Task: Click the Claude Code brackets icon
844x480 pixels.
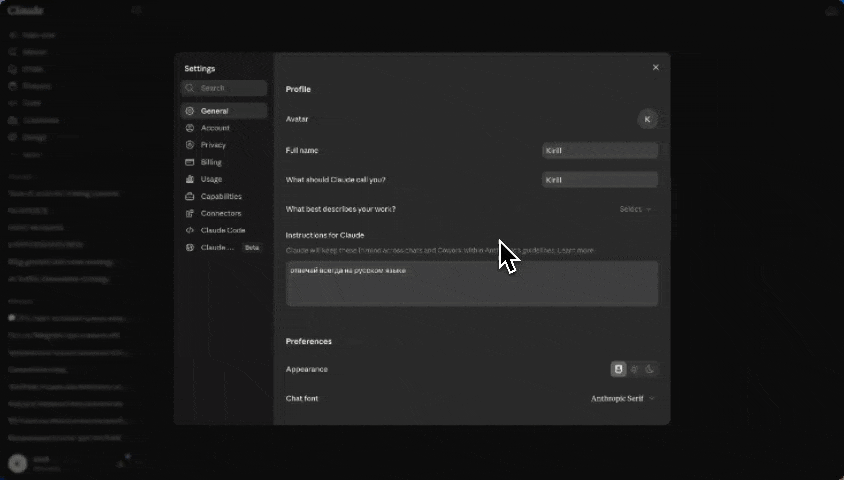Action: pyautogui.click(x=189, y=230)
